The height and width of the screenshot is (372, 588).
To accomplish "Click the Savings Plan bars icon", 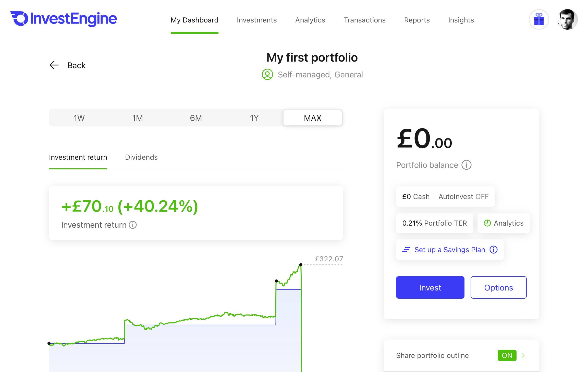I will pos(406,250).
